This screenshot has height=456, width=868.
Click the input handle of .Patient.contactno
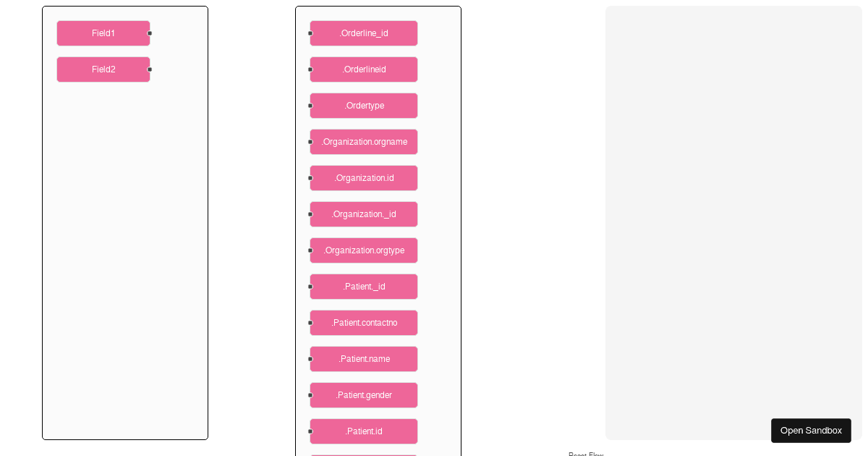(310, 323)
